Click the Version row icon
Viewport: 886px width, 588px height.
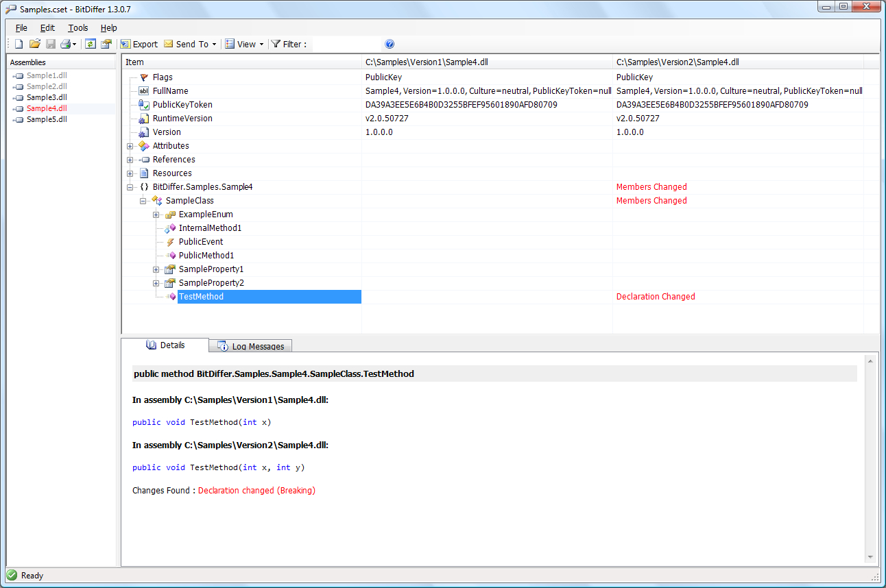point(144,132)
